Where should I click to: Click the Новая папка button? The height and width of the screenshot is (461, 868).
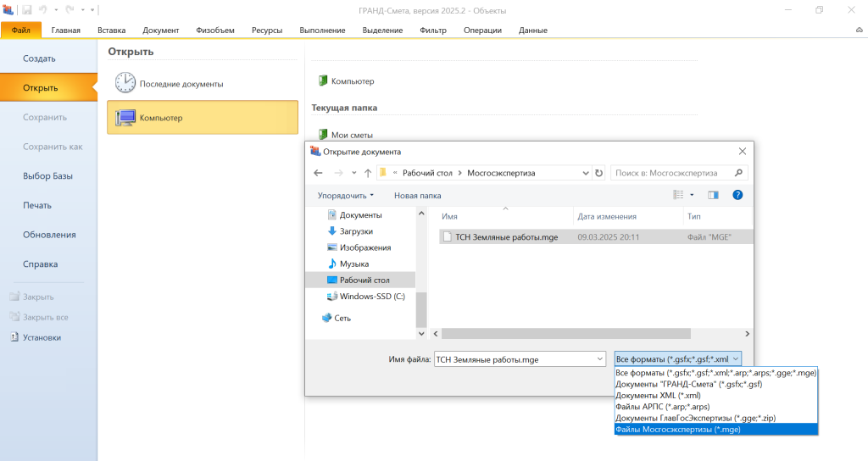click(x=417, y=195)
